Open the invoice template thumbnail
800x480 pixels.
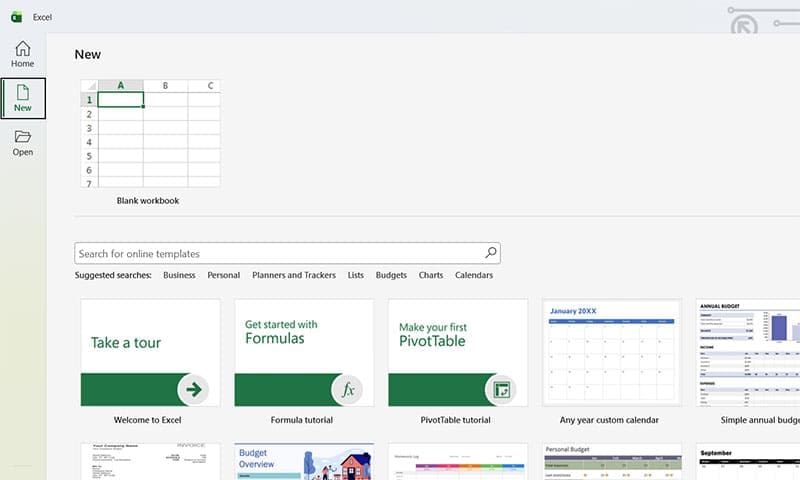tap(151, 462)
